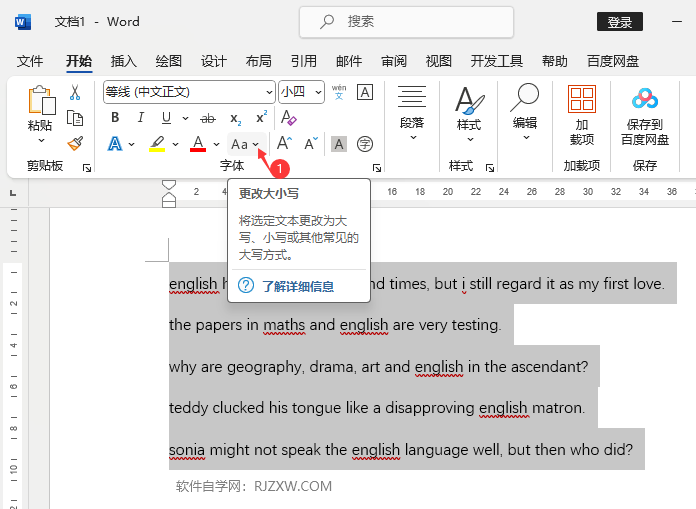
Task: Open the Editing 编辑 magnifier menu
Action: coord(525,112)
